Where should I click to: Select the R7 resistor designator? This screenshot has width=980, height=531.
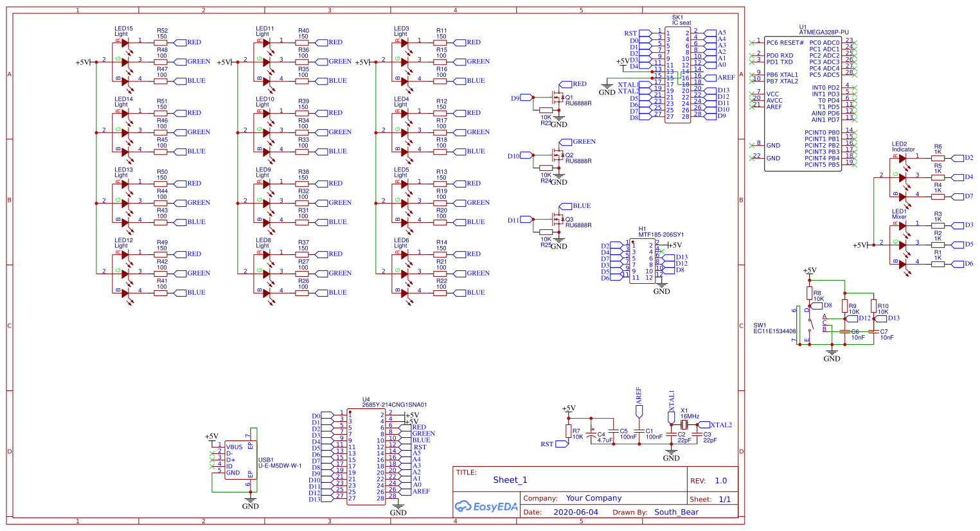coord(576,431)
